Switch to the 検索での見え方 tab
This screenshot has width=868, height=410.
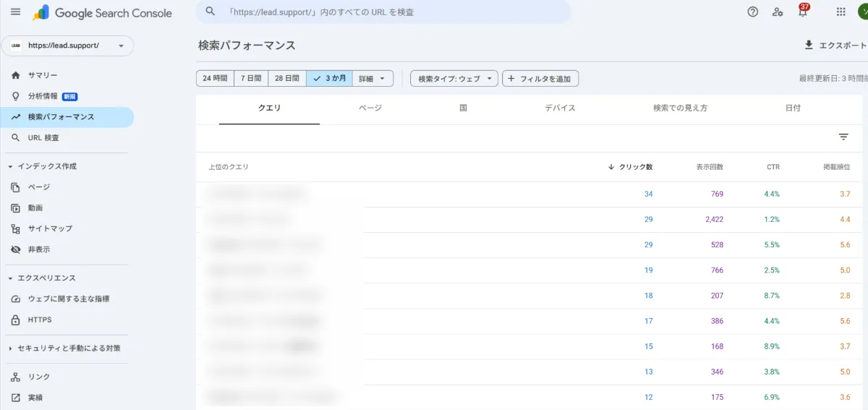[680, 108]
